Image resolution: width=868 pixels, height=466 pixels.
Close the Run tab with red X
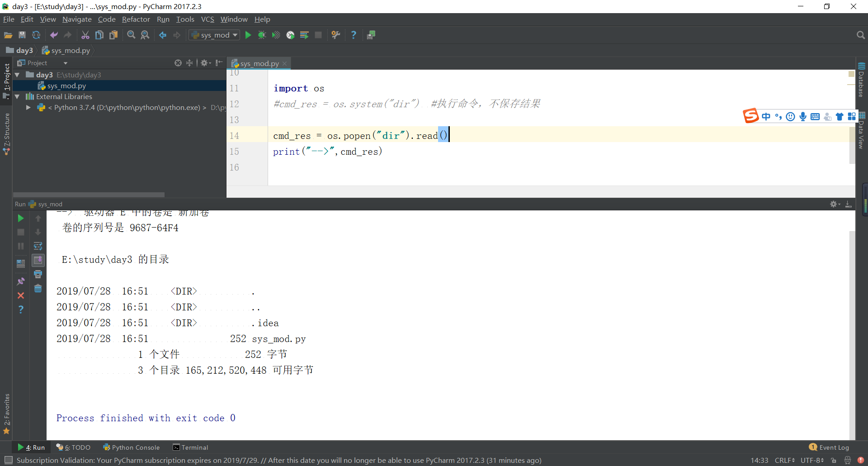pos(21,295)
